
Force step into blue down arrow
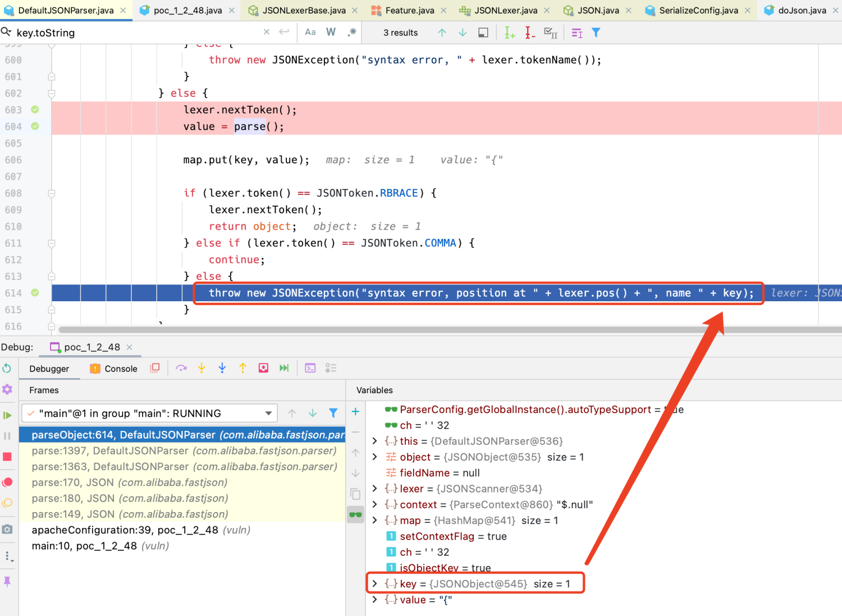[222, 368]
